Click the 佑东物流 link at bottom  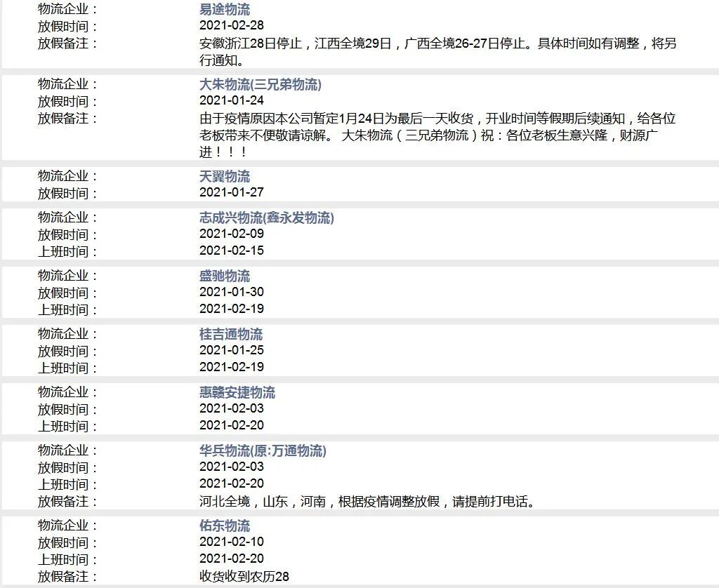(225, 525)
